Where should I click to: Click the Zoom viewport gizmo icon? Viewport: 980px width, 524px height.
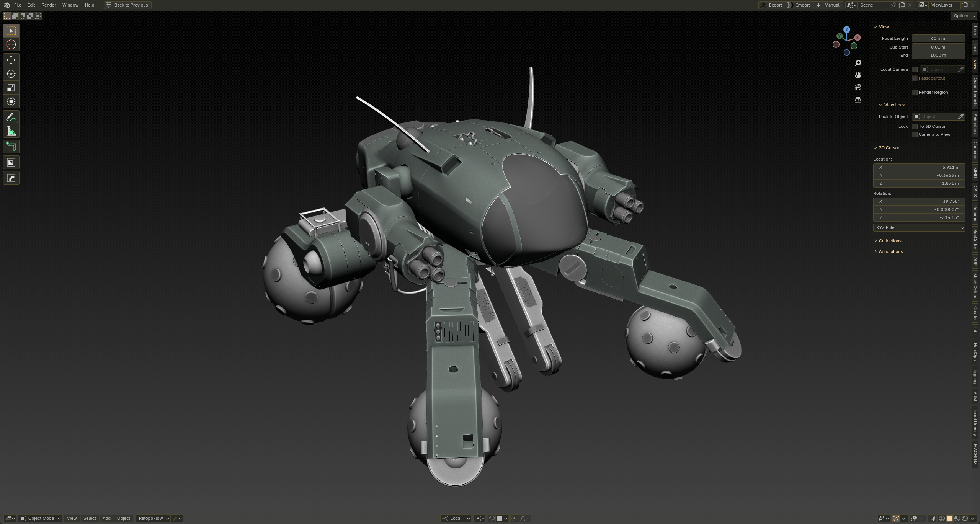point(858,63)
